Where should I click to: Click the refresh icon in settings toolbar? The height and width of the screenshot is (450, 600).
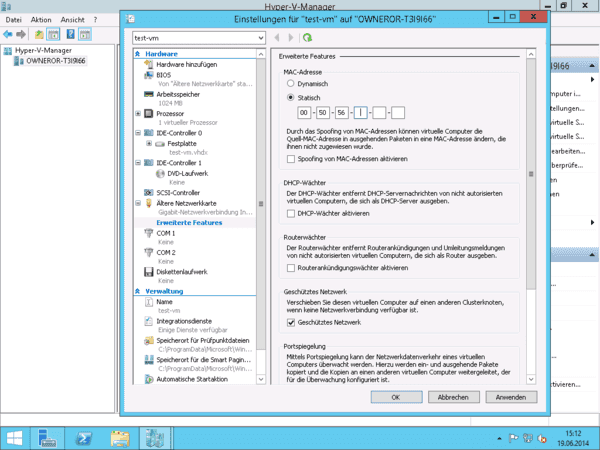307,38
